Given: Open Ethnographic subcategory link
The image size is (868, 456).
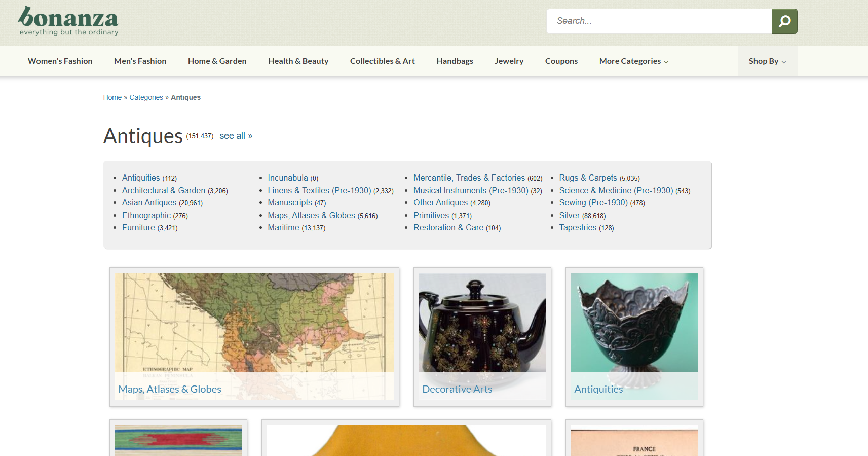Looking at the screenshot, I should pos(146,216).
